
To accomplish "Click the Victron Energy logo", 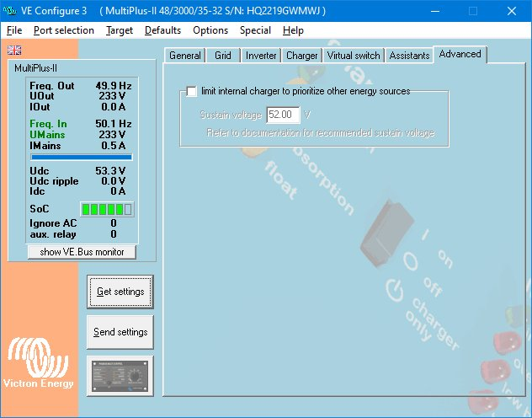I will coord(40,364).
